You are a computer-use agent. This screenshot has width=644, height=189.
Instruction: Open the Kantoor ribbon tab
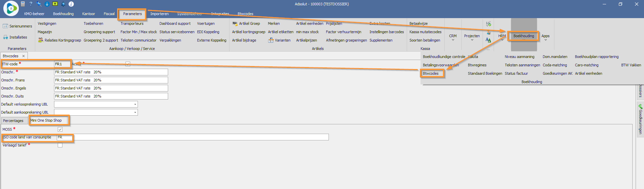pyautogui.click(x=89, y=14)
